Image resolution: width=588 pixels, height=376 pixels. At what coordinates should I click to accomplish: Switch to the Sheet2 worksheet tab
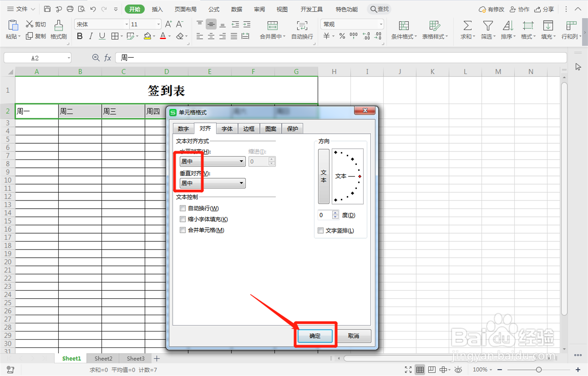coord(103,358)
